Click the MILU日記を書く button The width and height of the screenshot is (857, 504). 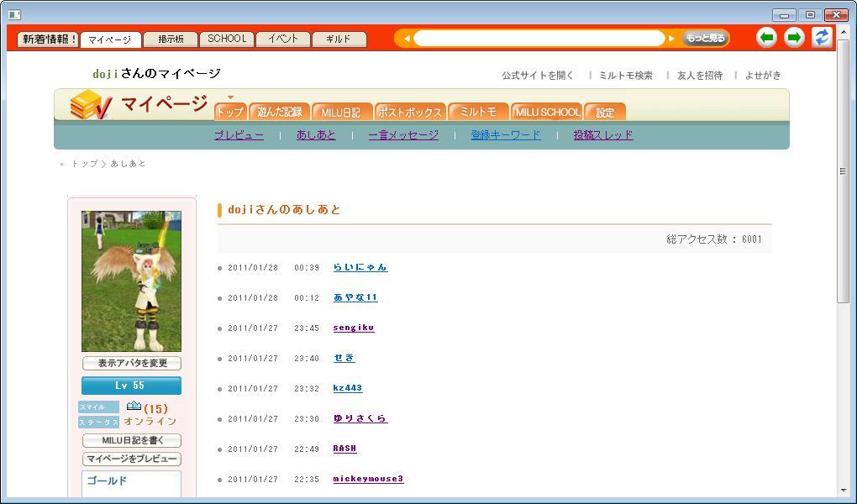click(131, 440)
